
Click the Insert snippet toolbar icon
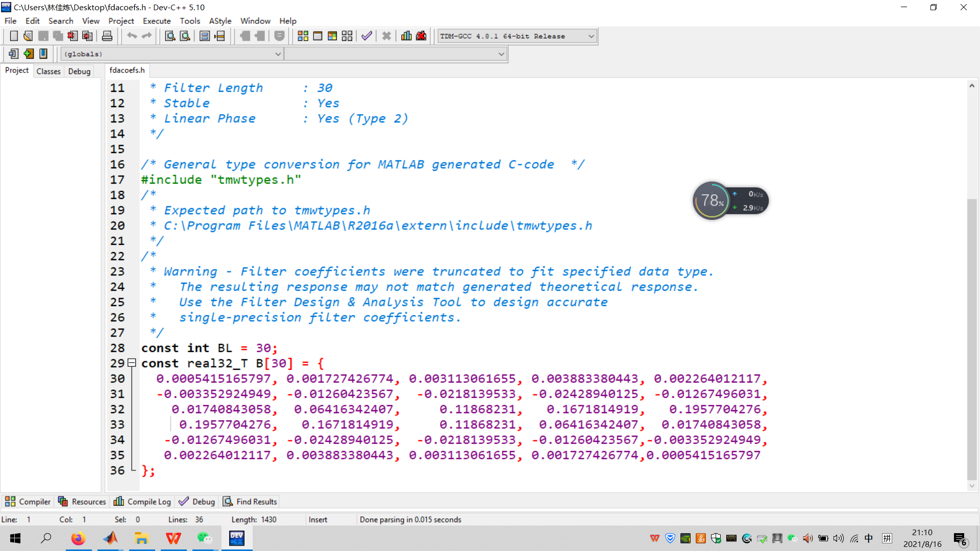coord(14,54)
